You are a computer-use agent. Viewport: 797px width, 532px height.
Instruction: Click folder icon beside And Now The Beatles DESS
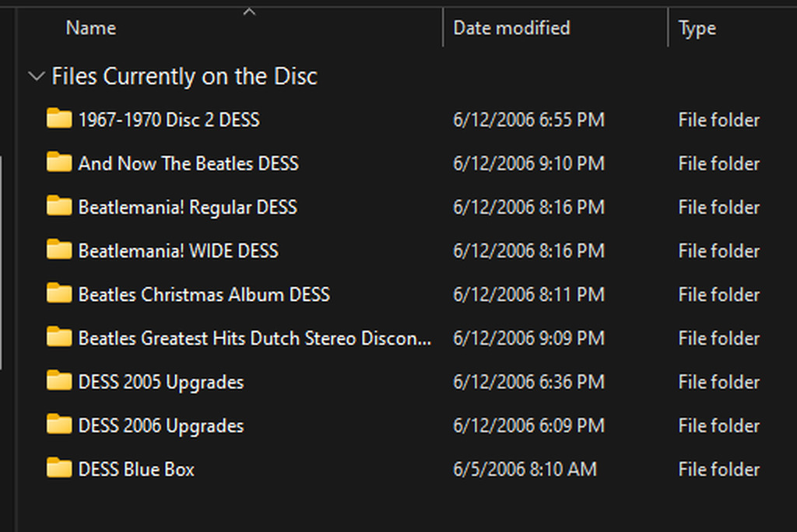(59, 163)
